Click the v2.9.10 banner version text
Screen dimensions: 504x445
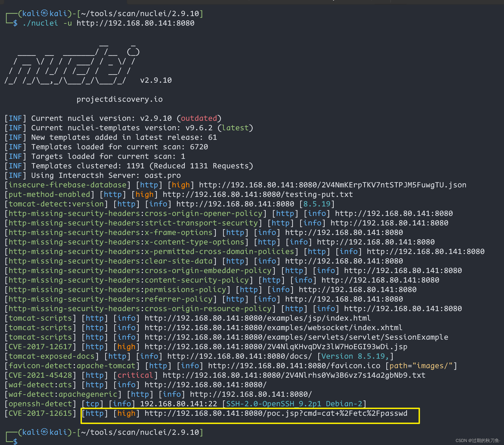coord(156,80)
